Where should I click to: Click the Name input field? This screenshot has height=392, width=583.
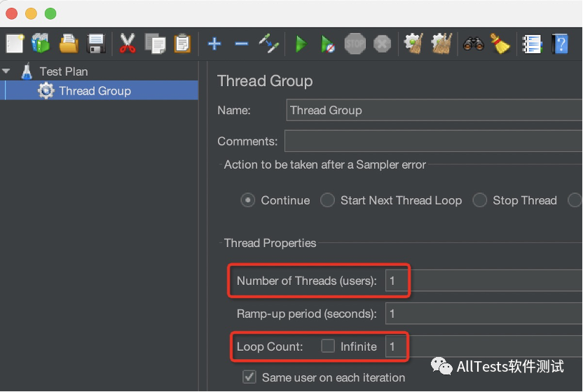click(x=434, y=110)
